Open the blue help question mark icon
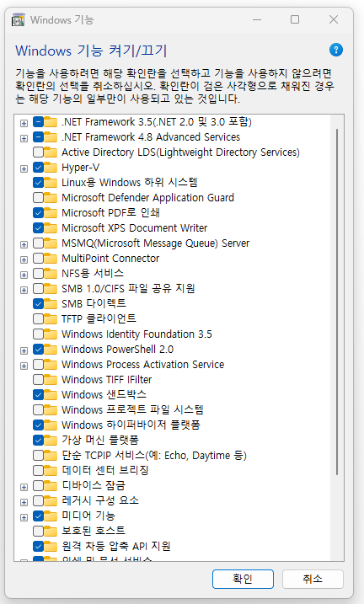364x604 pixels. pyautogui.click(x=336, y=50)
